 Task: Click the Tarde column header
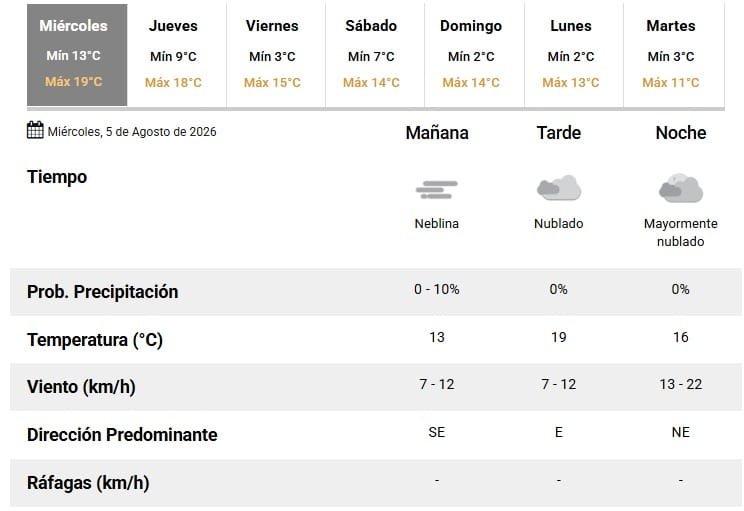tap(559, 133)
